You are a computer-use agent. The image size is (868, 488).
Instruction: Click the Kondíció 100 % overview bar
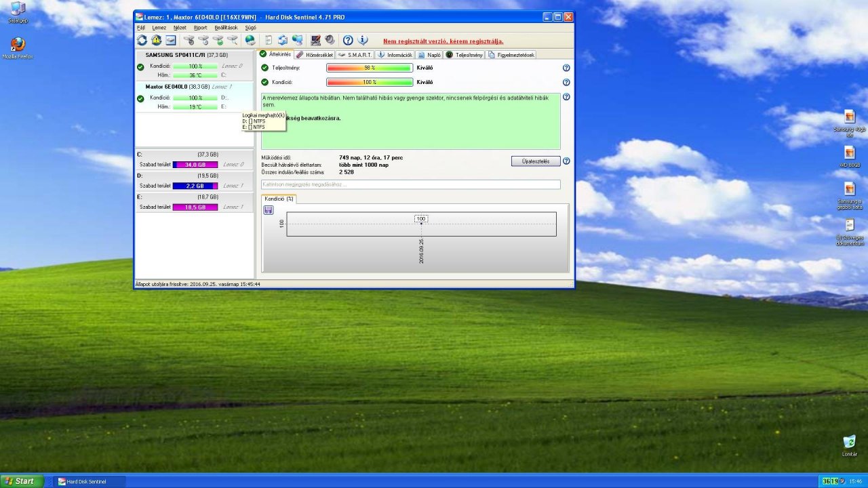coord(370,82)
